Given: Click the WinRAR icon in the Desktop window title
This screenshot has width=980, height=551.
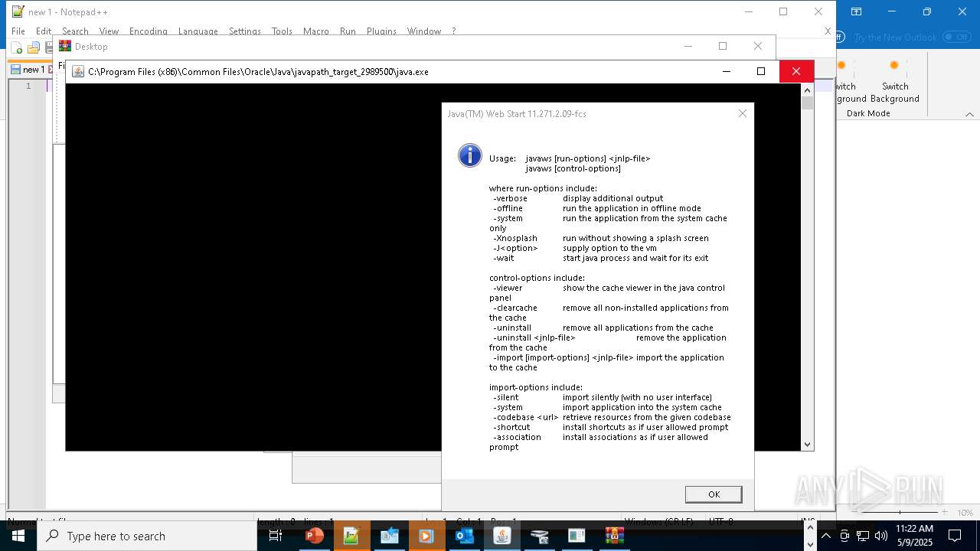Looking at the screenshot, I should click(x=65, y=46).
